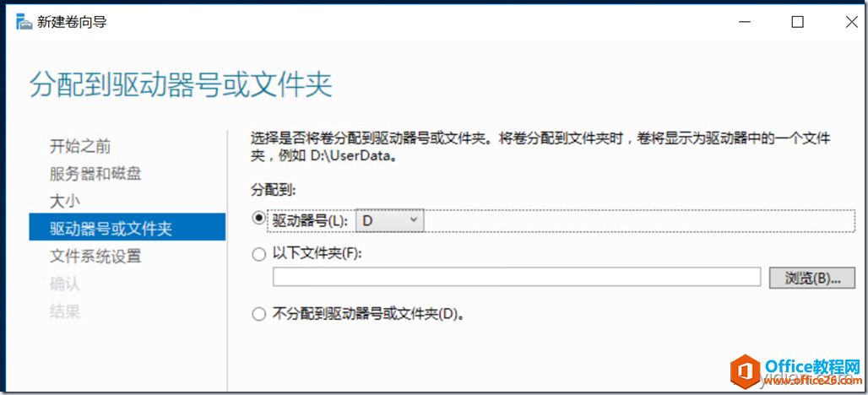Maximize the wizard window
The image size is (868, 395).
797,23
